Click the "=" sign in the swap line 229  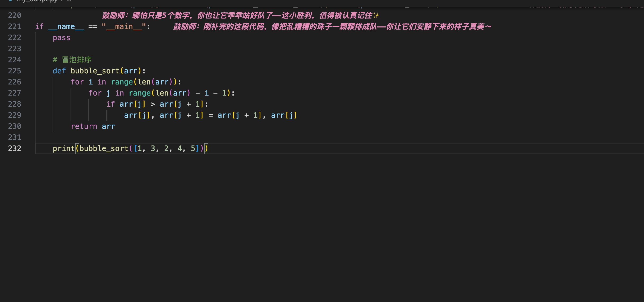point(211,115)
